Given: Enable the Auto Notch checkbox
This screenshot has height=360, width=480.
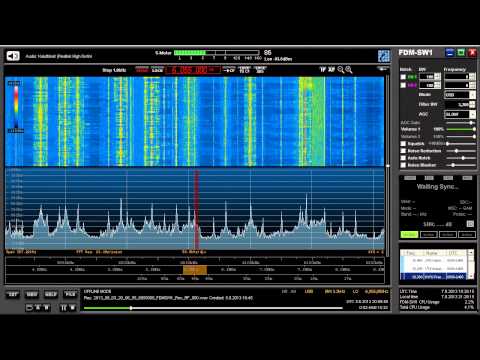Looking at the screenshot, I should [x=403, y=158].
